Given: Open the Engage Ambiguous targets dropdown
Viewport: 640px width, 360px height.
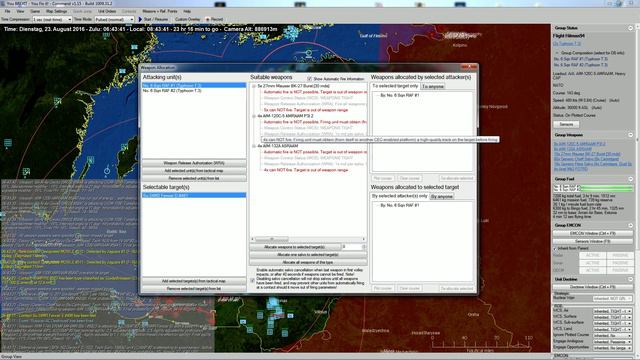Looking at the screenshot, I should pyautogui.click(x=612, y=342).
